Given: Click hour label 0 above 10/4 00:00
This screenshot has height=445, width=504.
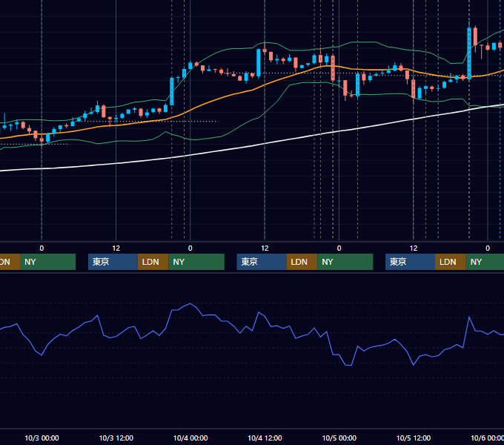Looking at the screenshot, I should (190, 248).
